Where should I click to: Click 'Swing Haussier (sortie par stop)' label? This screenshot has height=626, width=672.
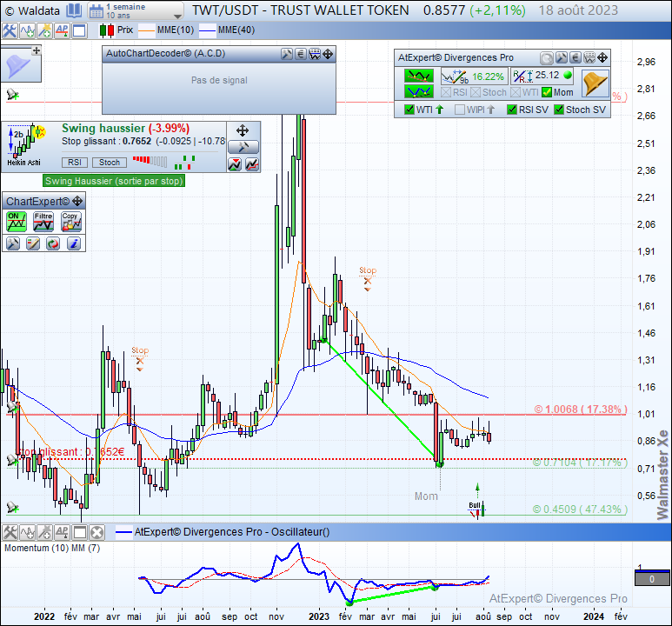click(114, 181)
